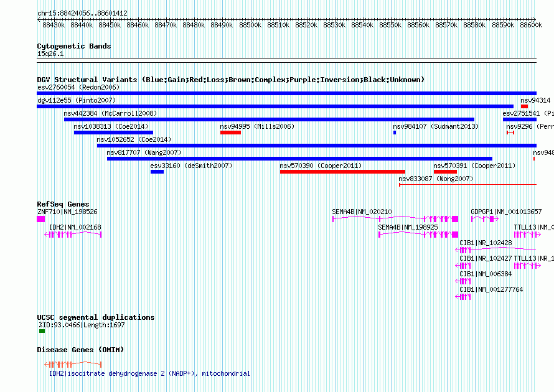
Task: Click the esv2751541 variant label
Action: coord(528,113)
